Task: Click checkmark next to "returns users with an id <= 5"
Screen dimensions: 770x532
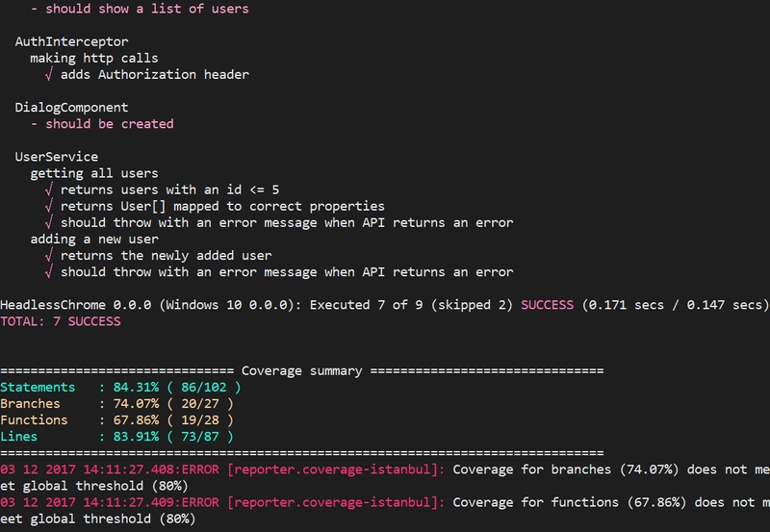Action: click(x=49, y=190)
